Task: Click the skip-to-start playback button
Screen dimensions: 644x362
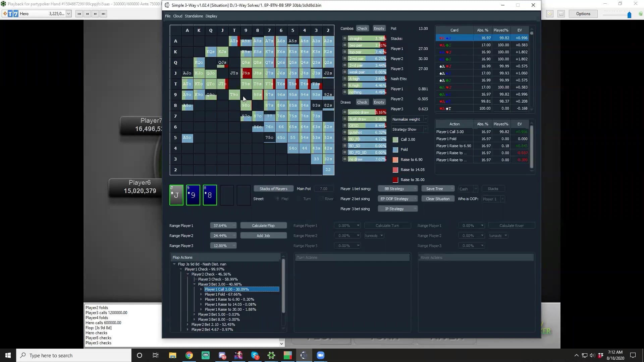Action: pyautogui.click(x=79, y=14)
